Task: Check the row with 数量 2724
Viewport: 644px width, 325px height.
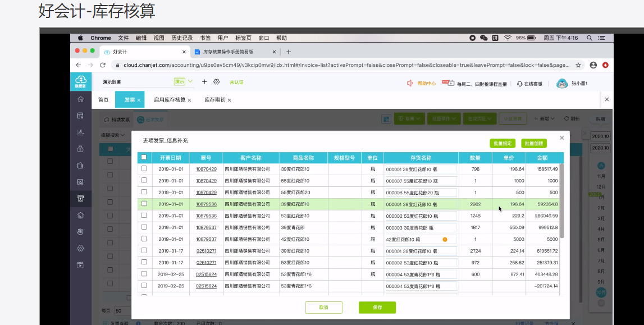Action: point(144,250)
